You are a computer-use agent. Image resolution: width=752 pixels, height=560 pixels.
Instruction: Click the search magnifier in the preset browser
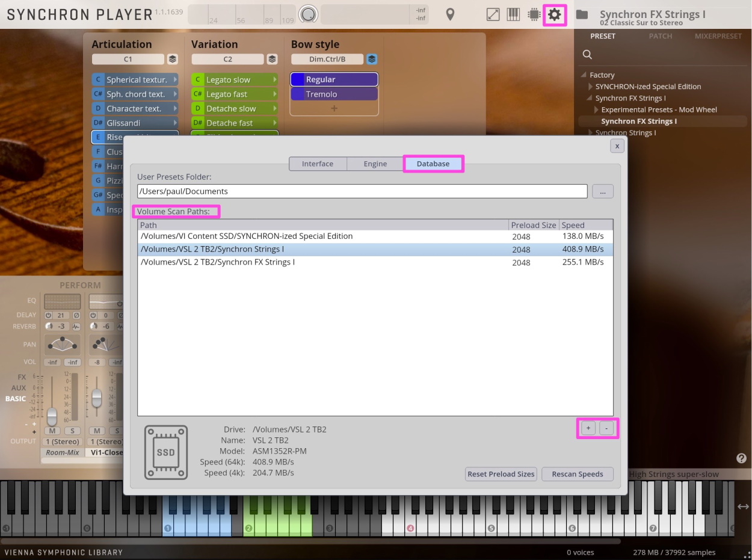(587, 55)
